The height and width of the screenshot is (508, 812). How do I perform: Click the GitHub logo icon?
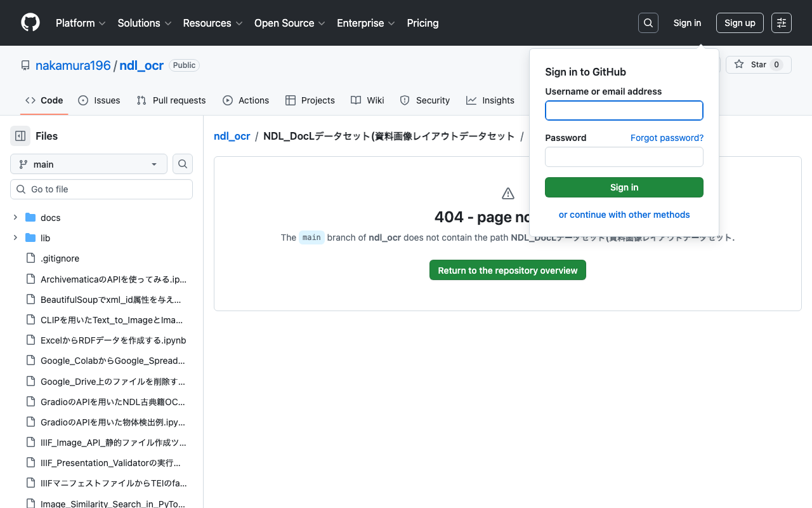pyautogui.click(x=30, y=23)
